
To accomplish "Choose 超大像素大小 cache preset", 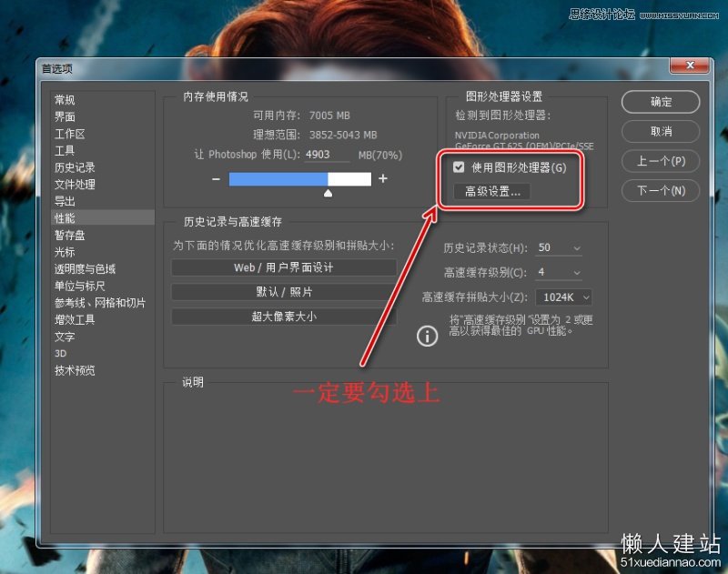I will pos(284,317).
